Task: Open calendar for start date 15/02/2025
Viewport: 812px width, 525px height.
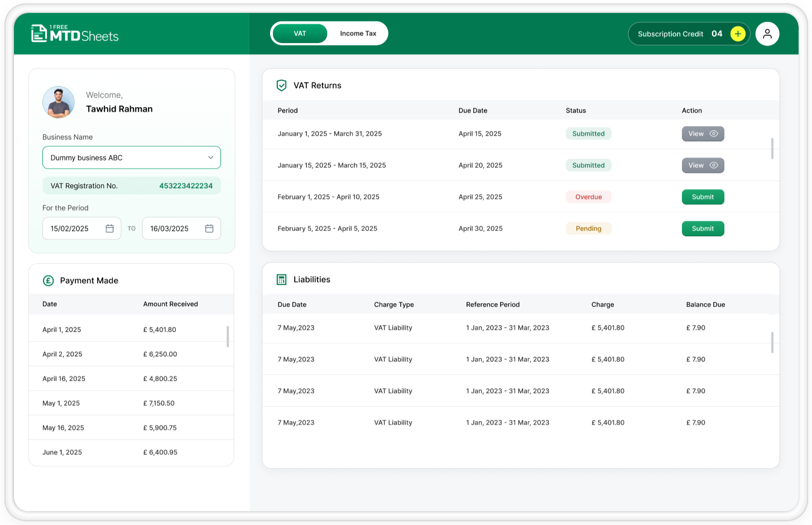Action: pyautogui.click(x=109, y=228)
